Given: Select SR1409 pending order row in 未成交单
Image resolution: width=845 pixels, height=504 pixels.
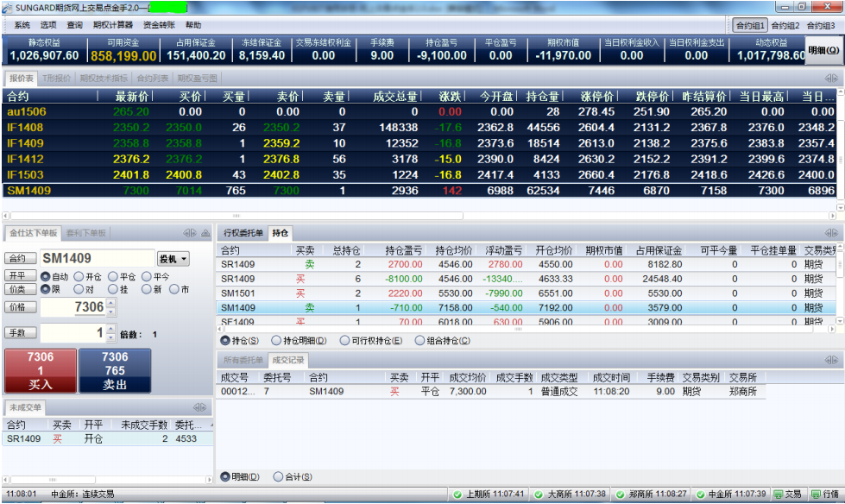Looking at the screenshot, I should 107,438.
